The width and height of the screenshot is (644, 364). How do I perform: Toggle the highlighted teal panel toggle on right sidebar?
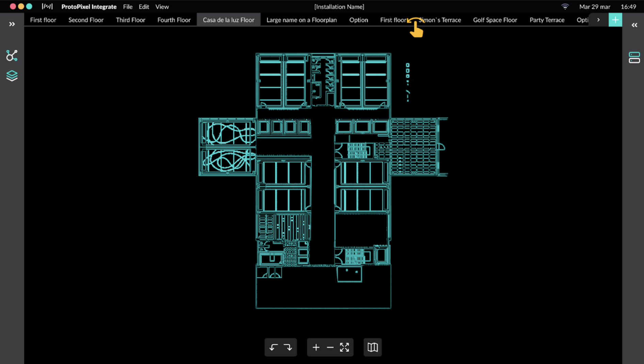(x=634, y=54)
